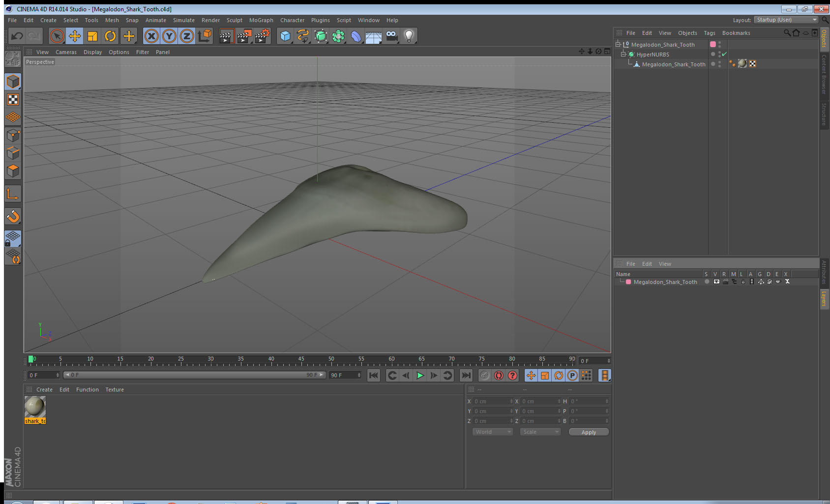Screen dimensions: 830x504
Task: Activate the Move tool
Action: pyautogui.click(x=75, y=36)
